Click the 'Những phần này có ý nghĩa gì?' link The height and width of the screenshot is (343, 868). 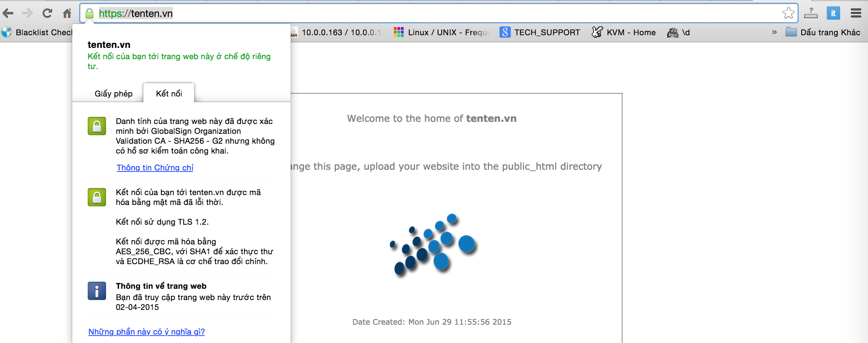pos(147,332)
